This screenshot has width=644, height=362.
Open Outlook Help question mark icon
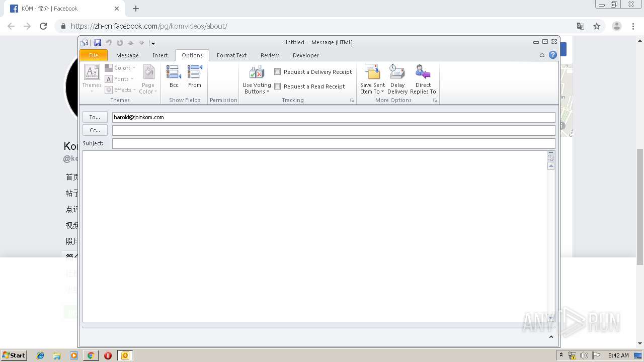(553, 55)
